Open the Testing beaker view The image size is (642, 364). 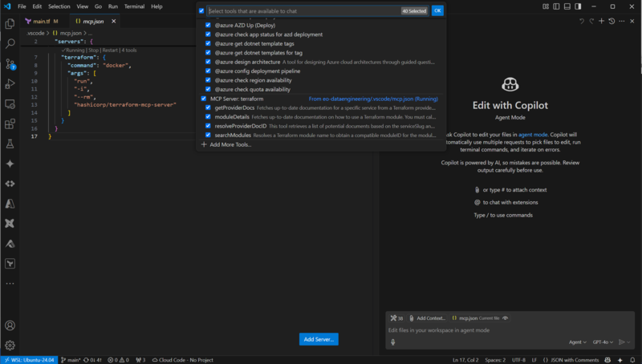10,144
